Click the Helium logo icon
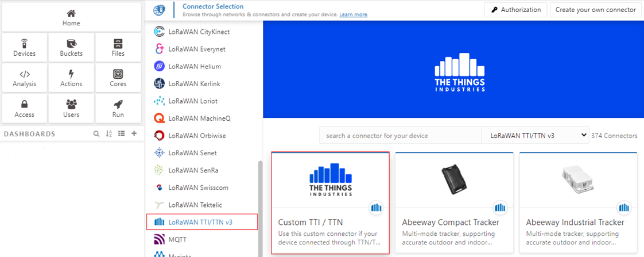644x257 pixels. coord(159,66)
